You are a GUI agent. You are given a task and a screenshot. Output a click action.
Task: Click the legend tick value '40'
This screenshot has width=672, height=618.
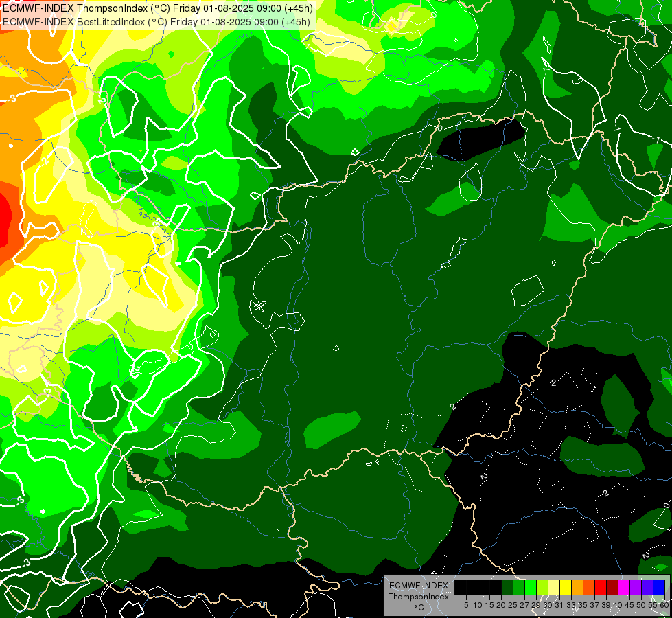618,605
